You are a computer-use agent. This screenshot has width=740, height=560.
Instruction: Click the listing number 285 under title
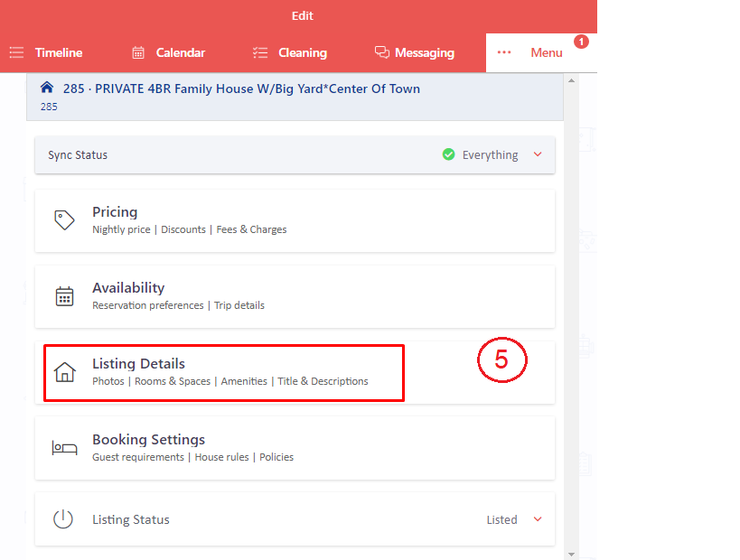pyautogui.click(x=49, y=107)
